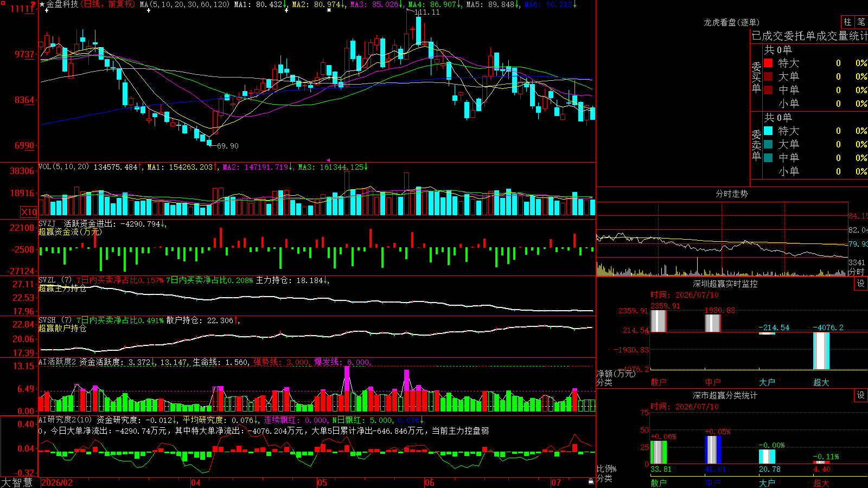Image resolution: width=868 pixels, height=488 pixels.
Task: Click the 07 month marker on timeline
Action: [x=556, y=483]
